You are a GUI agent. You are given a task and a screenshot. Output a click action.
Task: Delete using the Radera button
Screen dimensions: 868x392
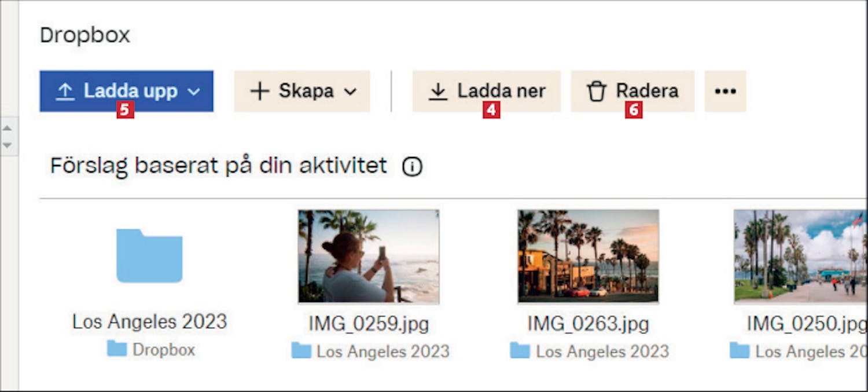point(632,91)
